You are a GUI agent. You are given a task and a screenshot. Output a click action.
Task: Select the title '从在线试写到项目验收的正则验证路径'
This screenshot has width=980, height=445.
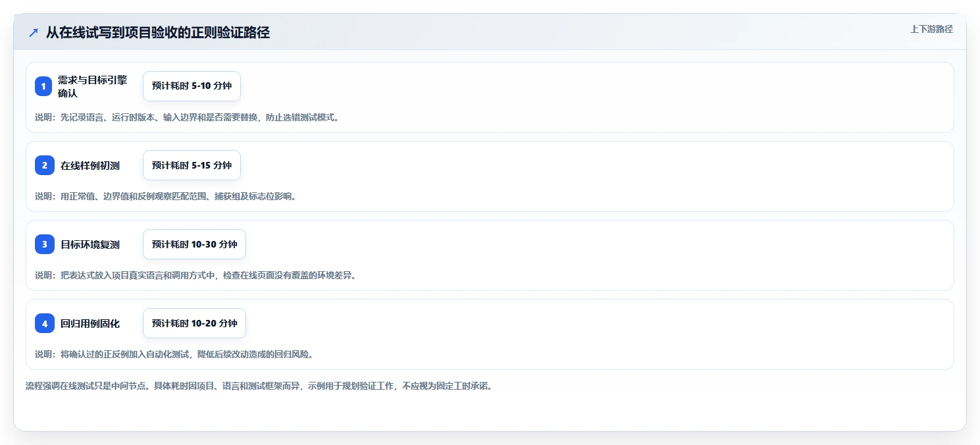158,33
